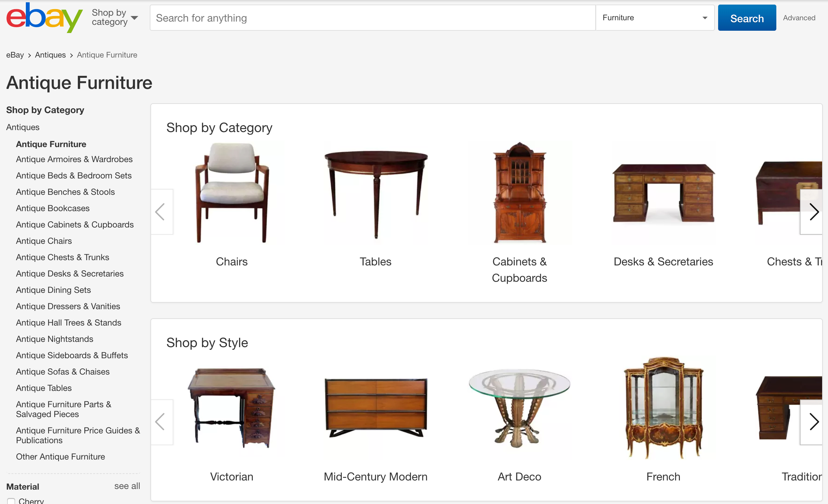Viewport: 828px width, 504px height.
Task: Open the Tables category thumbnail
Action: click(x=376, y=193)
